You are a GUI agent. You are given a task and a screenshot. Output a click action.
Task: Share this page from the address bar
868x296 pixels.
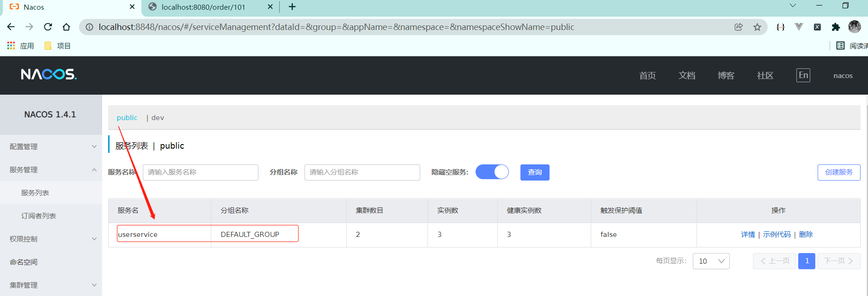coord(739,27)
